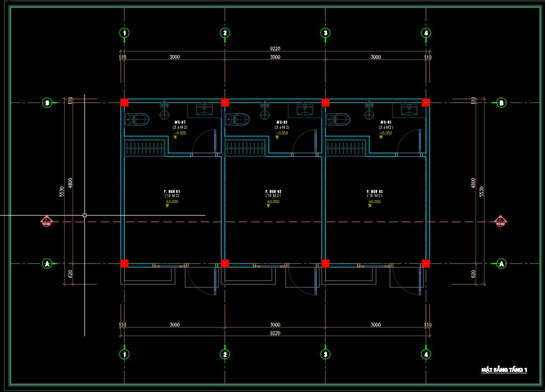Select the red column at axes B and 1
Image resolution: width=545 pixels, height=392 pixels.
point(125,103)
